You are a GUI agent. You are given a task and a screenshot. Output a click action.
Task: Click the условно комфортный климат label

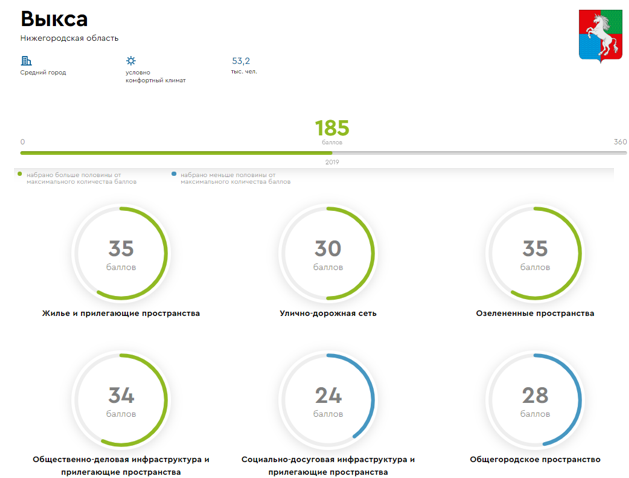click(x=156, y=76)
